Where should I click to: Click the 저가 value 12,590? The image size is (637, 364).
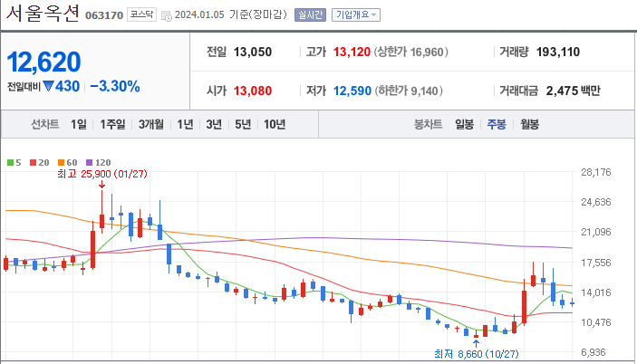click(352, 91)
